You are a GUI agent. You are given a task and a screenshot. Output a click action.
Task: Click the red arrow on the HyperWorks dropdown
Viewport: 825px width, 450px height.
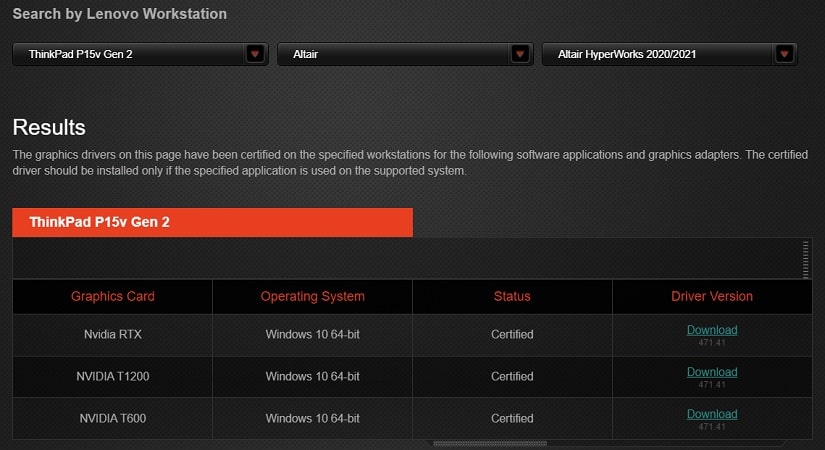(784, 54)
